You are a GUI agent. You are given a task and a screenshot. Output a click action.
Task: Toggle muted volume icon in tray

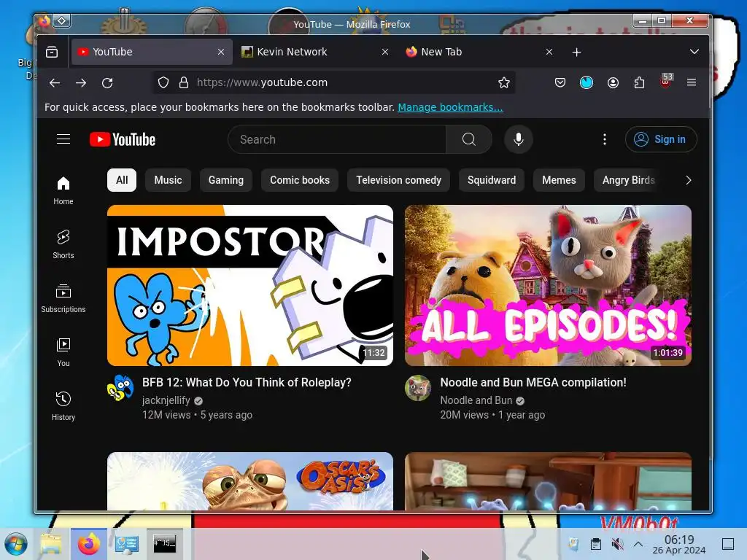[x=617, y=544]
